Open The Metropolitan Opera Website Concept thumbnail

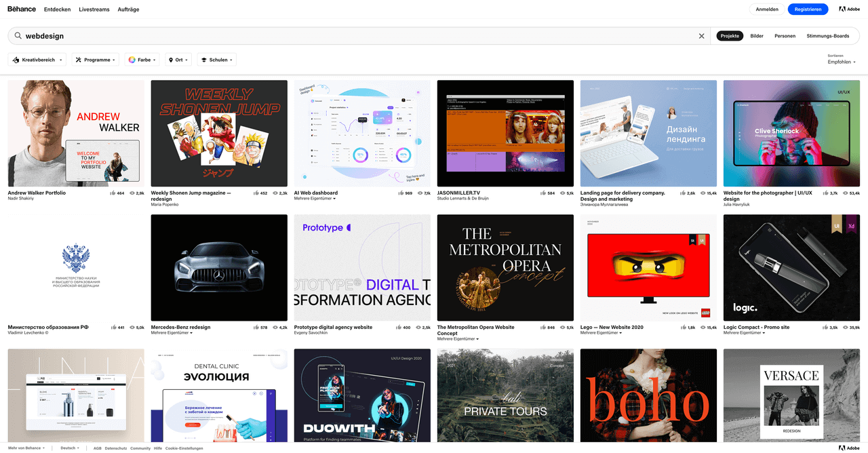pyautogui.click(x=505, y=268)
